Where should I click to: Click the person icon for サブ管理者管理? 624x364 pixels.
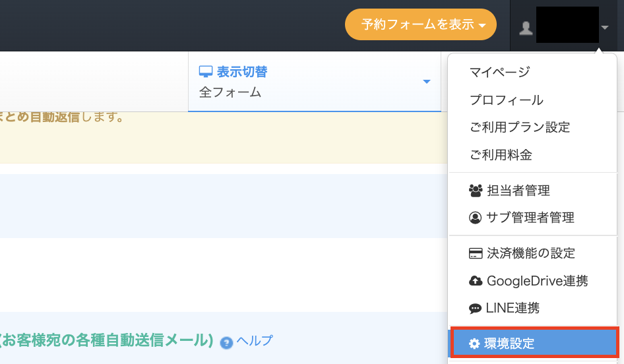pos(475,217)
